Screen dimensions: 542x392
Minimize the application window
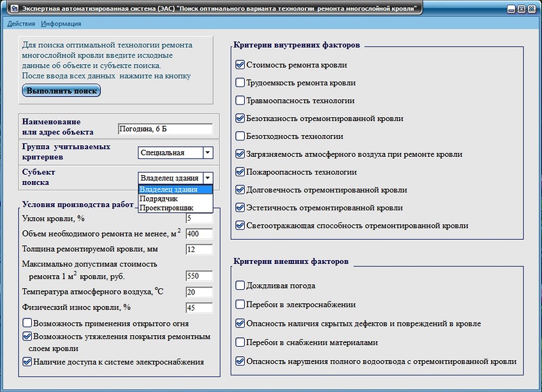(511, 9)
